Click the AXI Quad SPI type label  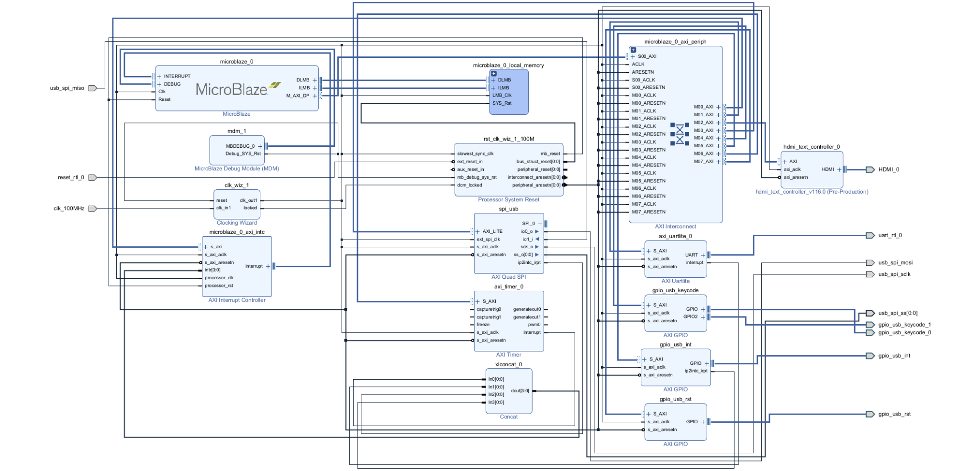(x=509, y=277)
